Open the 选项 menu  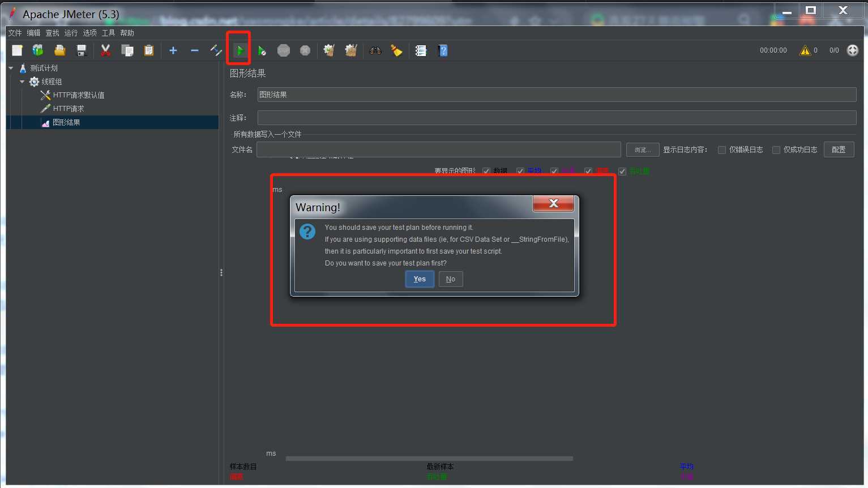89,33
